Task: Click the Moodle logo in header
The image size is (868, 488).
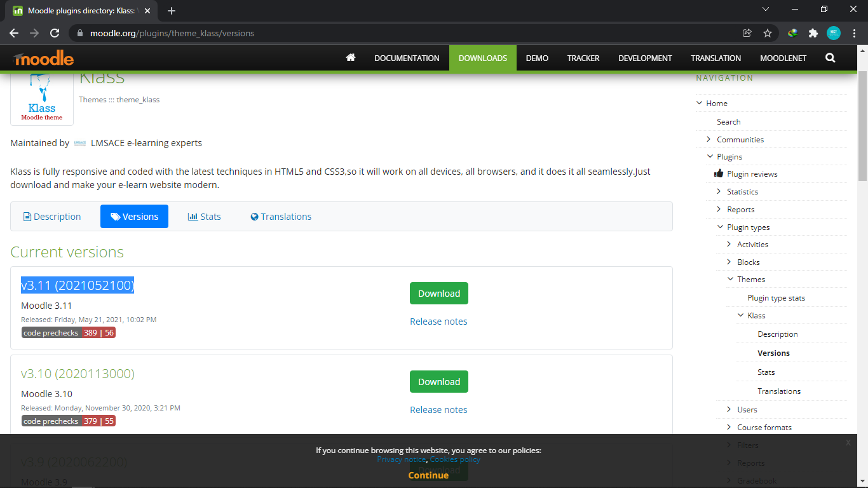Action: coord(43,58)
